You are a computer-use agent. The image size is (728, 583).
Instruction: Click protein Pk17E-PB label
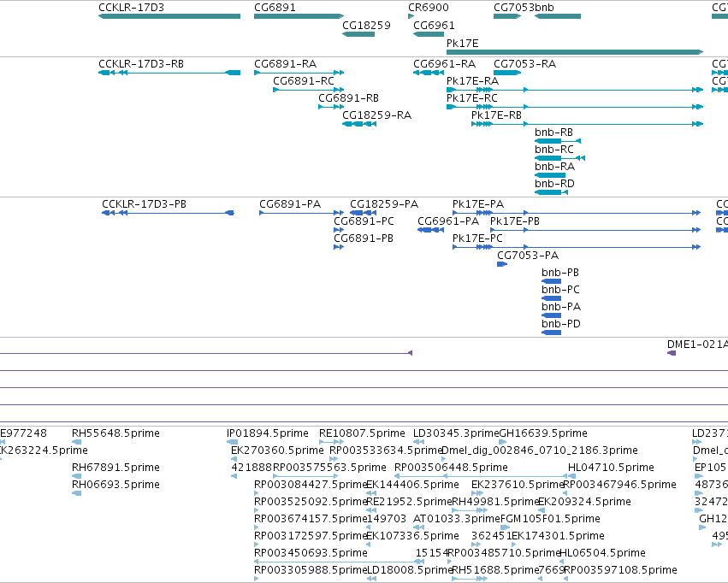(x=514, y=221)
